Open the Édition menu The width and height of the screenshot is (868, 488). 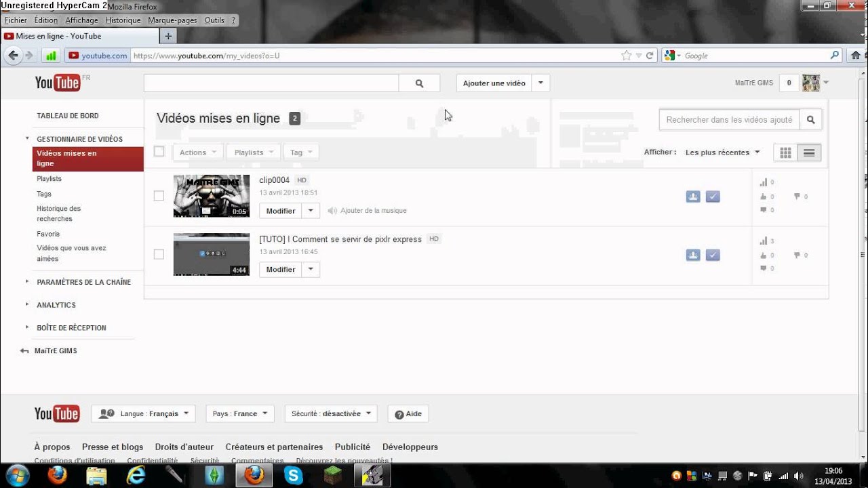click(46, 20)
